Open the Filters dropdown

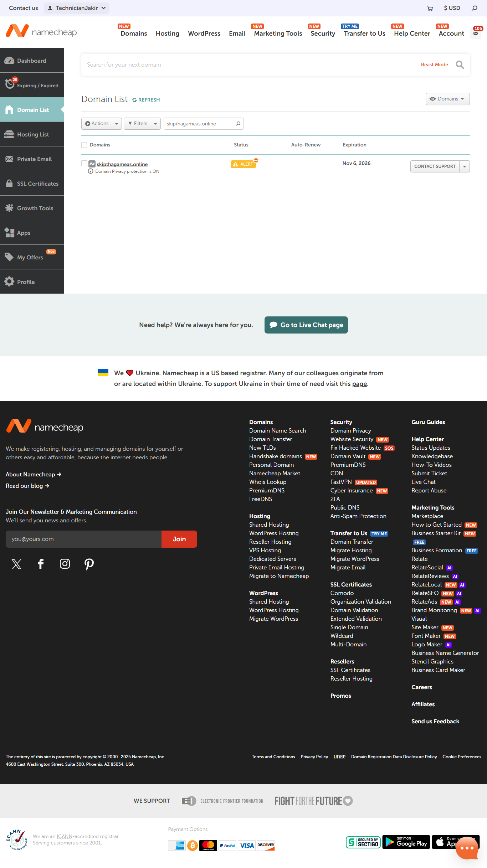click(x=142, y=124)
